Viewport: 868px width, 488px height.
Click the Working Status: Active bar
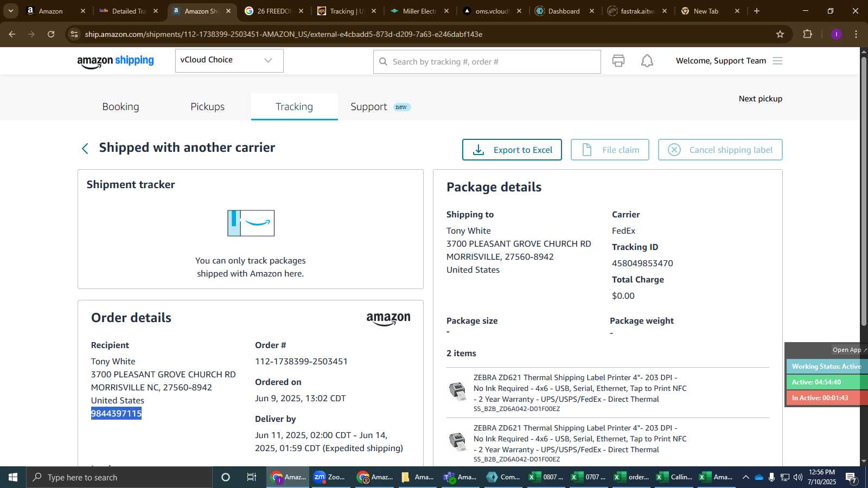pos(826,367)
